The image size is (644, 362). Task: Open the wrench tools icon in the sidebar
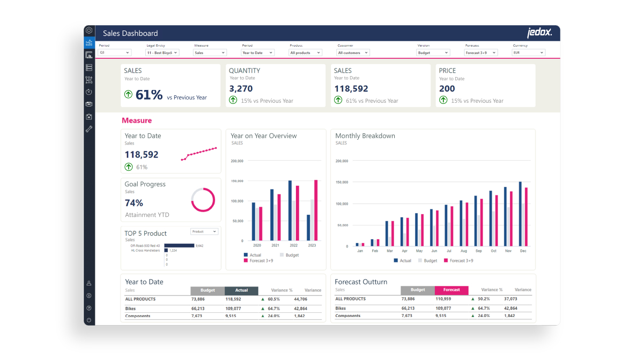click(x=89, y=129)
